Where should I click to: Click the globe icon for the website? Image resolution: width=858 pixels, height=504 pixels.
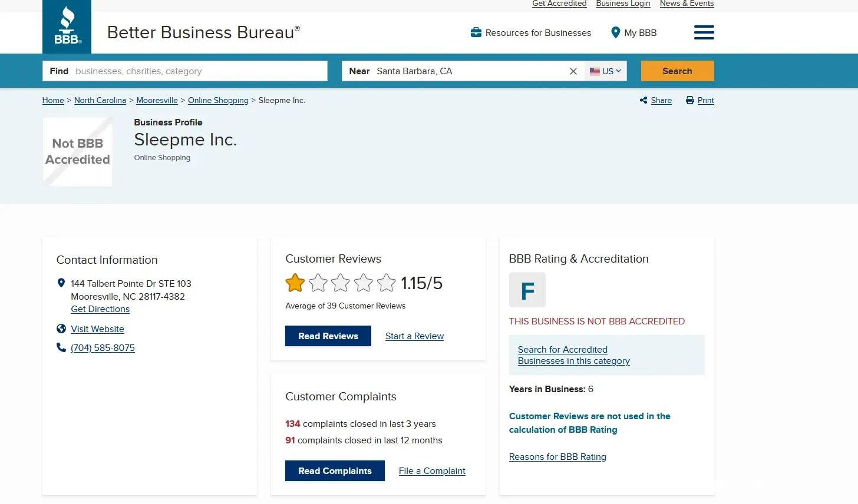[61, 329]
